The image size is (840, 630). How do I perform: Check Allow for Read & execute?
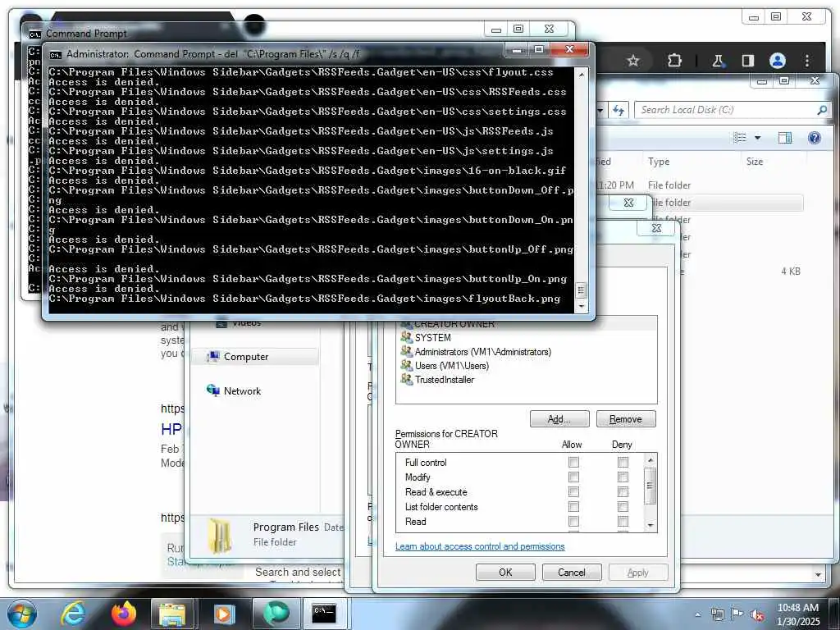573,492
